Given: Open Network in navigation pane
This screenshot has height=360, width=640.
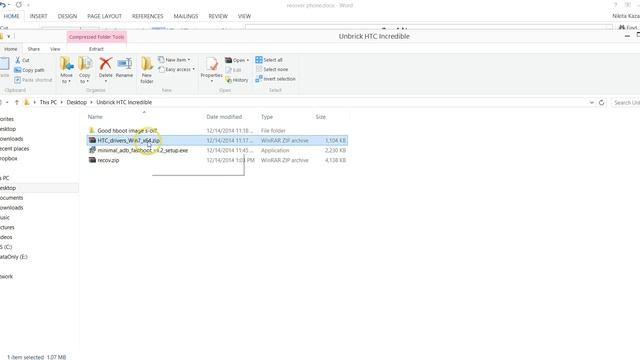Looking at the screenshot, I should click(7, 276).
